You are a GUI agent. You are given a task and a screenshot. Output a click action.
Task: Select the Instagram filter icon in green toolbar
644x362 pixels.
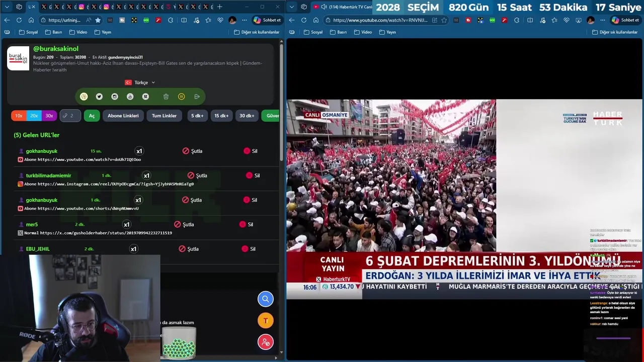[x=115, y=97]
